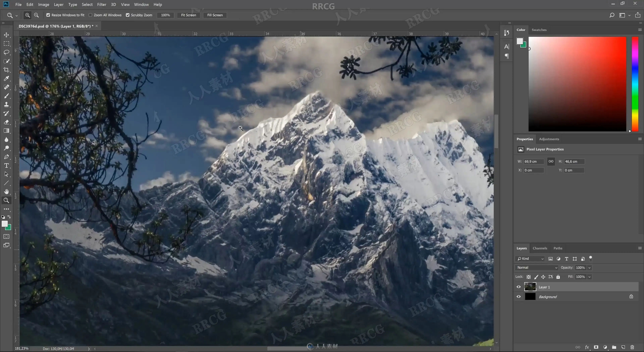Viewport: 644px width, 352px height.
Task: Click the Fit Screen button
Action: [189, 15]
